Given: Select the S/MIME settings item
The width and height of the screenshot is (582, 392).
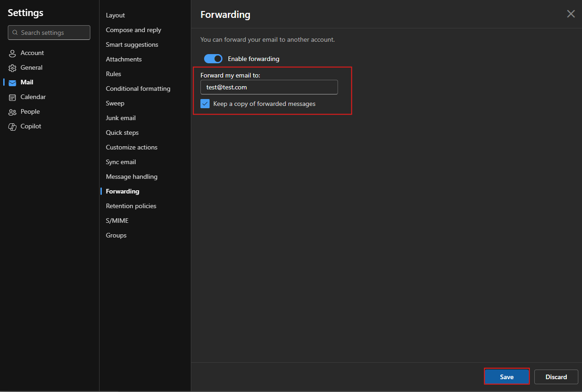Looking at the screenshot, I should pos(117,221).
